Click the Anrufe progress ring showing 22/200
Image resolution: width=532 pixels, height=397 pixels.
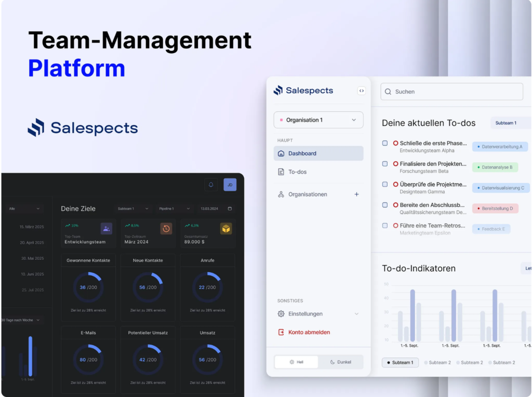pyautogui.click(x=207, y=286)
